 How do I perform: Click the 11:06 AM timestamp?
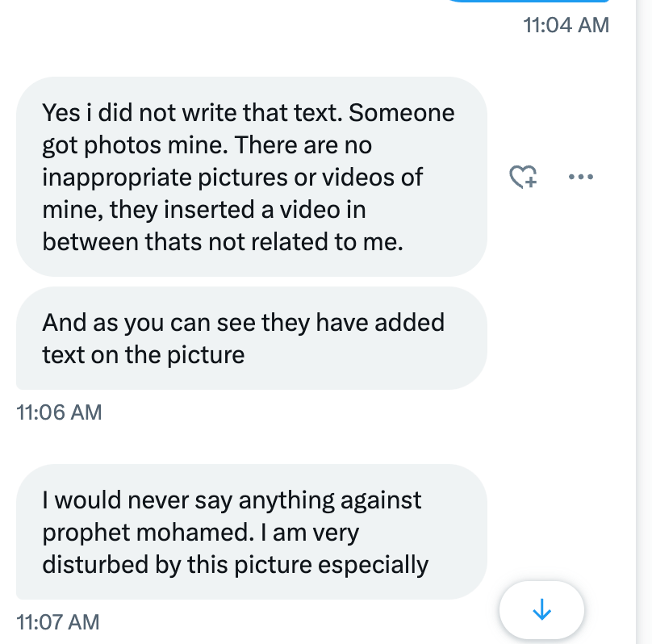point(59,412)
